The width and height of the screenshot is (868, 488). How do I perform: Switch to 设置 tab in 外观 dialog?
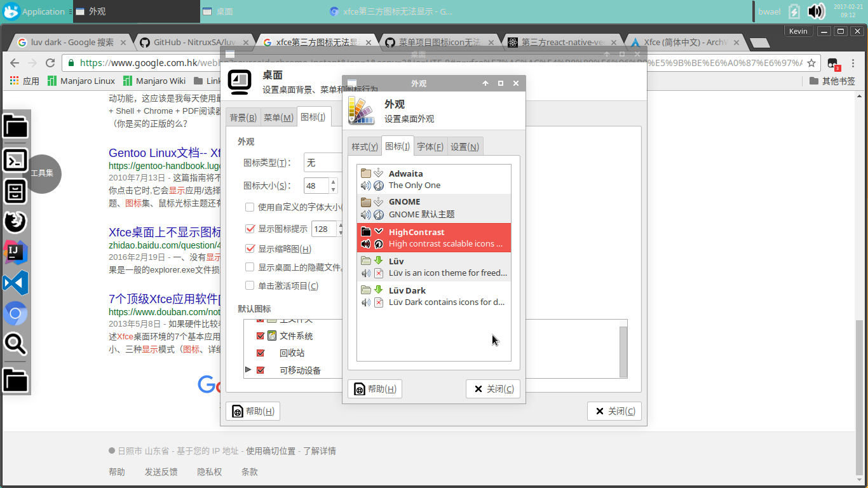pyautogui.click(x=465, y=147)
